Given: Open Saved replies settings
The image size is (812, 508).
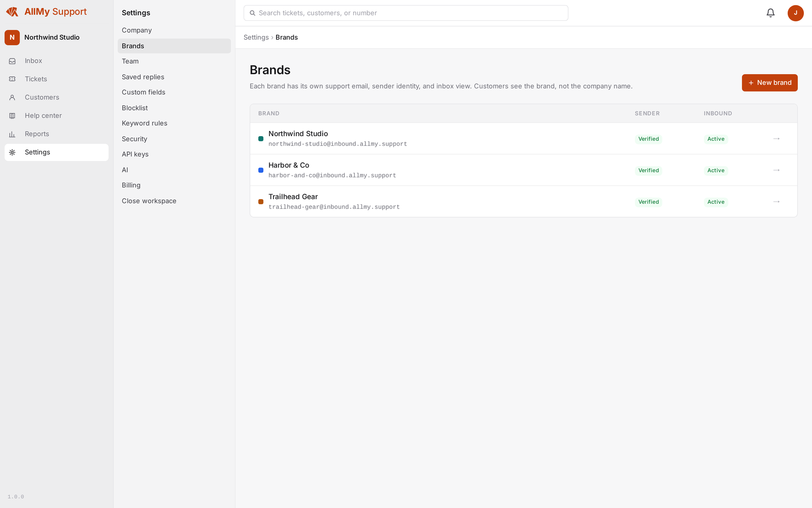Looking at the screenshot, I should (174, 77).
